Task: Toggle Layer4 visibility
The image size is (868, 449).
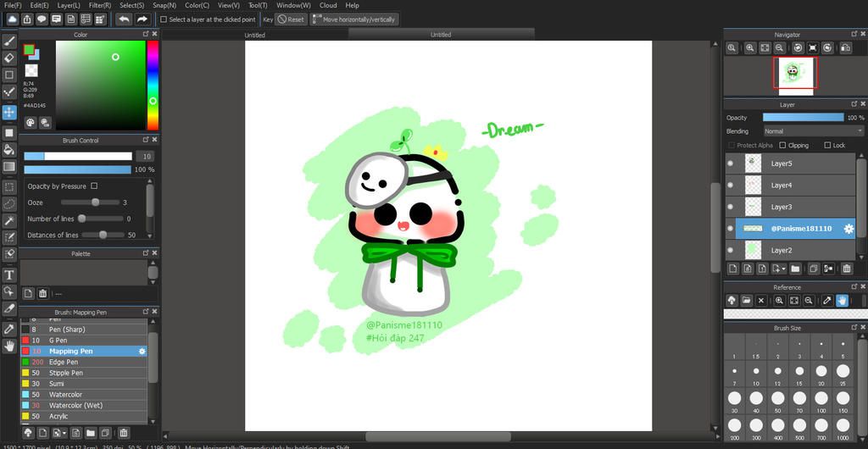Action: coord(730,186)
